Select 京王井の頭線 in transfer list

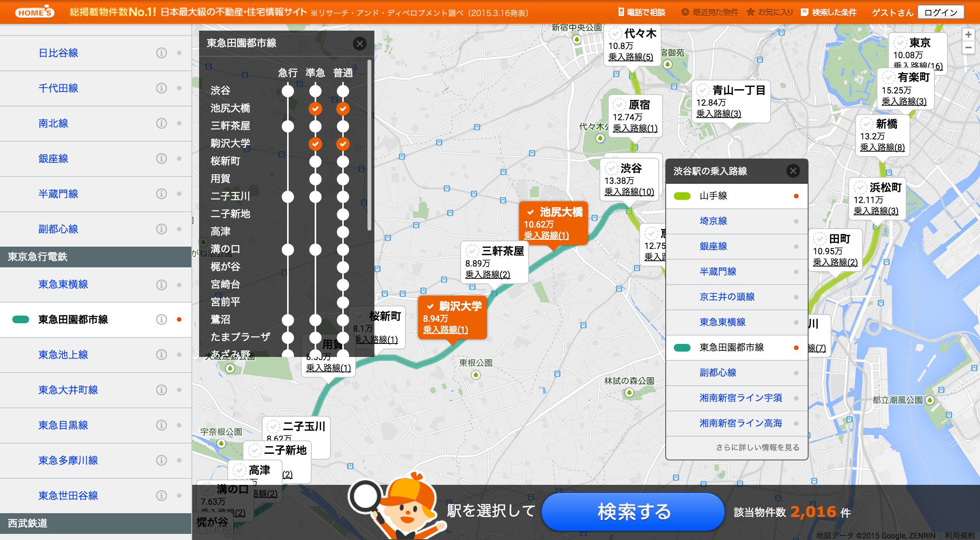[727, 297]
